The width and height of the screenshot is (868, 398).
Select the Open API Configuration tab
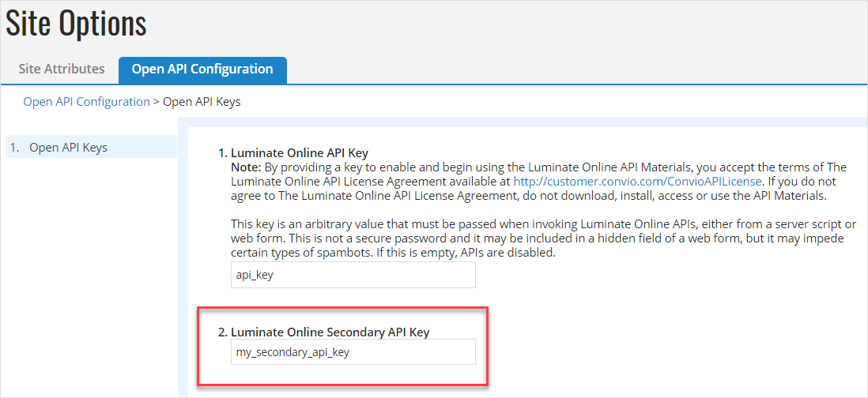[202, 69]
